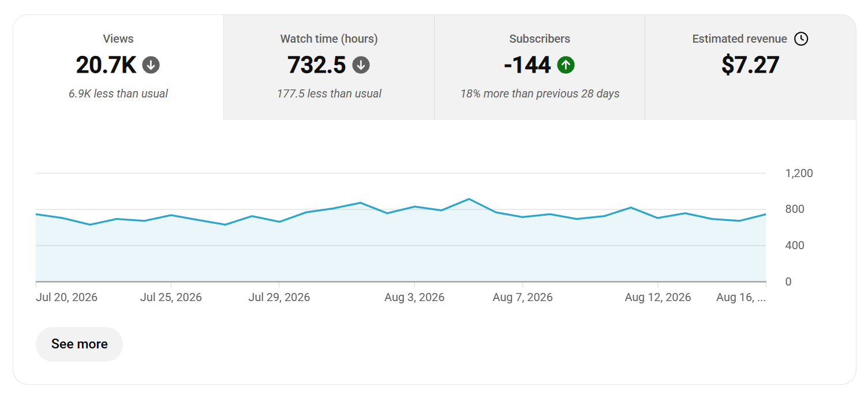Click the Jul 25, 2026 date label

(171, 298)
